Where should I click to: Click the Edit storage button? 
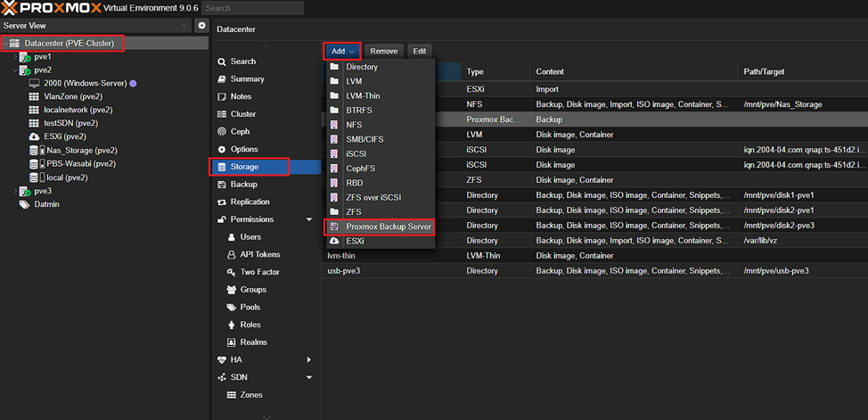coord(419,52)
